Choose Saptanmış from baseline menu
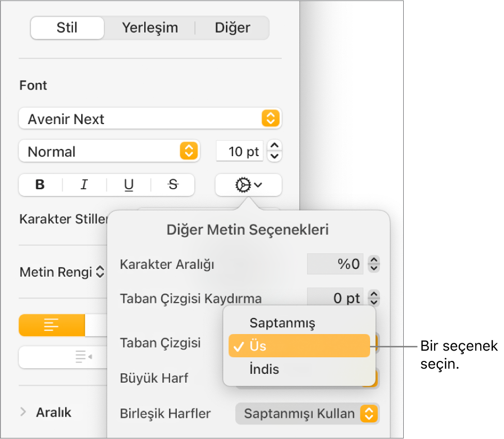 pyautogui.click(x=299, y=323)
